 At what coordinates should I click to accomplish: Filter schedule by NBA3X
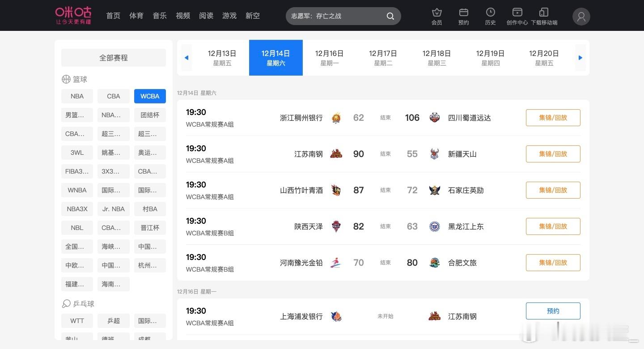click(77, 209)
